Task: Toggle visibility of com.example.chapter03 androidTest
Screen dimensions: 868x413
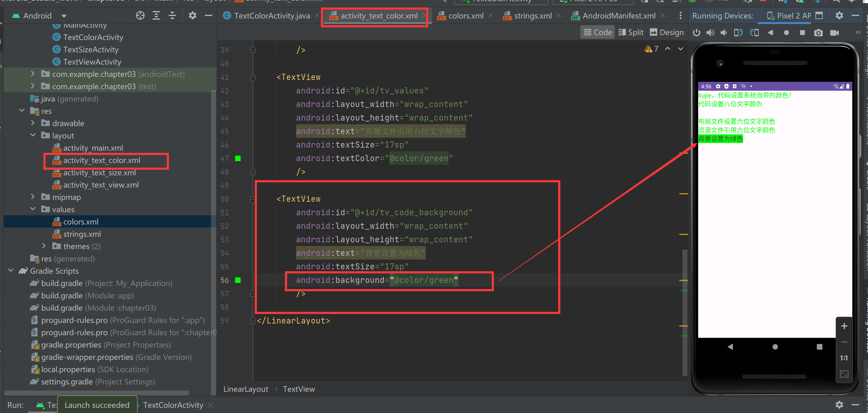Action: click(x=34, y=73)
